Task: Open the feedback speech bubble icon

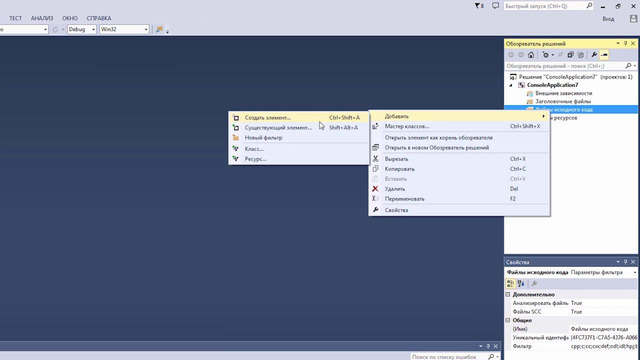Action: coord(495,6)
